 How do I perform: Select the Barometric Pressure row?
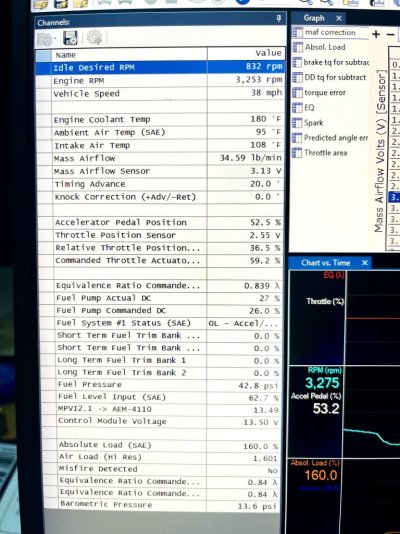[161, 505]
